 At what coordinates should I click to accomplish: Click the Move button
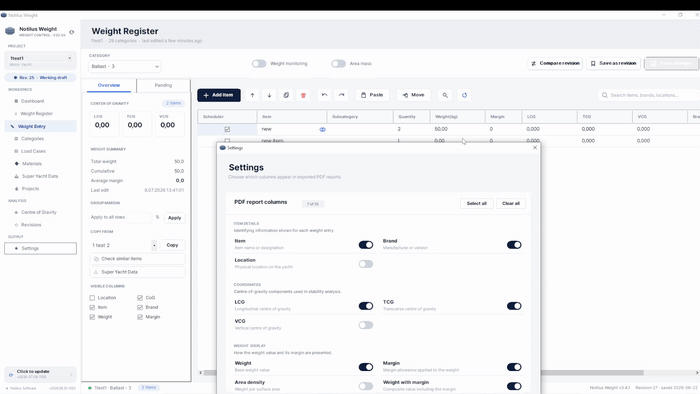tap(413, 95)
